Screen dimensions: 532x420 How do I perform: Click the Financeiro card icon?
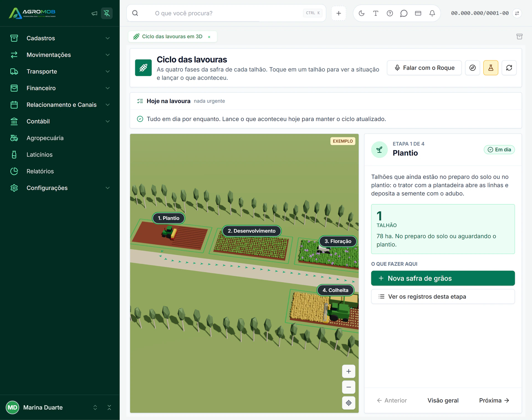click(x=14, y=88)
